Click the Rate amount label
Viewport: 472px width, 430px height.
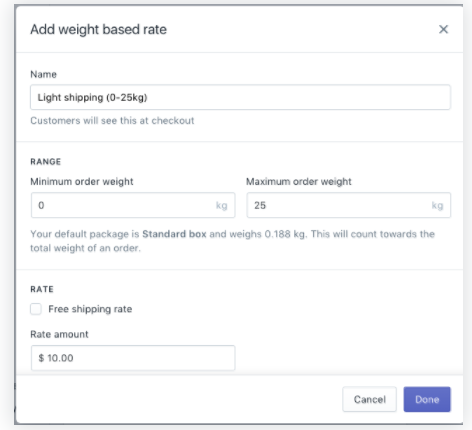59,334
